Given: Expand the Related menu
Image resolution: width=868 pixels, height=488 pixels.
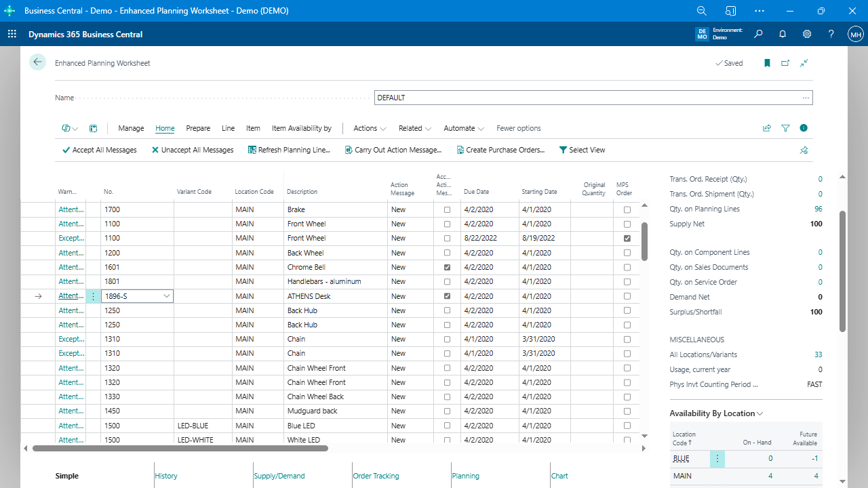Looking at the screenshot, I should pyautogui.click(x=414, y=128).
